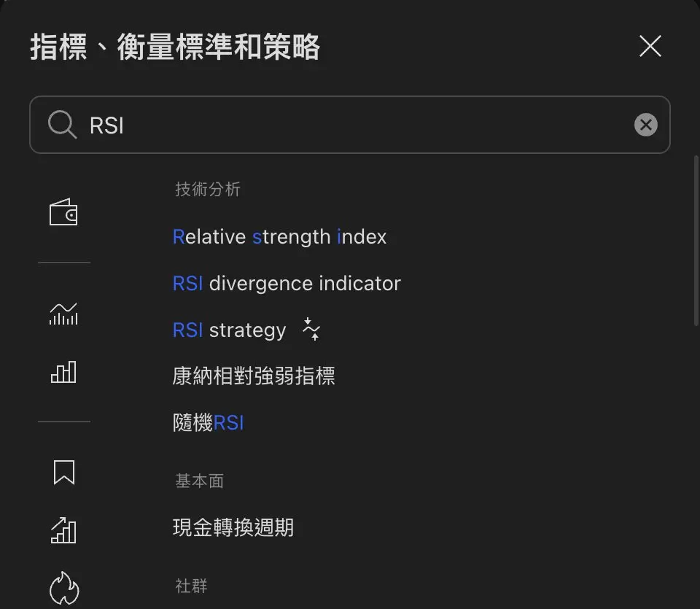Select RSI divergence indicator

click(x=287, y=284)
